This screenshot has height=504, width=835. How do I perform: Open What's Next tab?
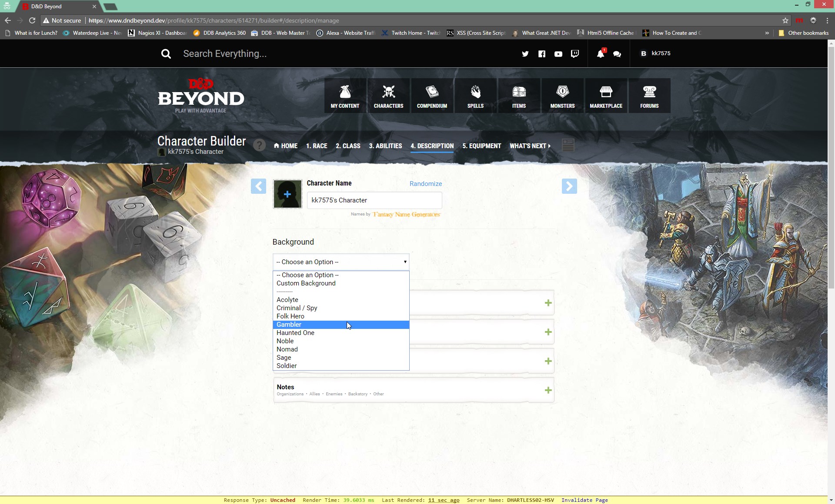(530, 146)
